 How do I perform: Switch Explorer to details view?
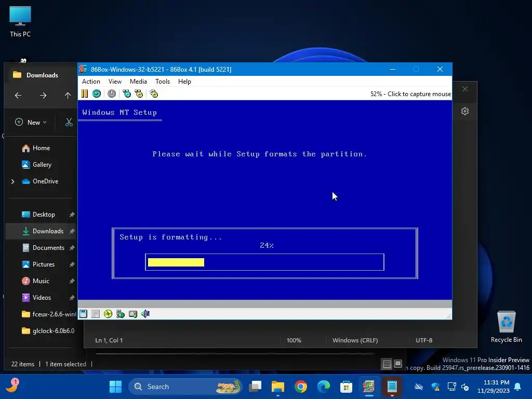tap(387, 364)
